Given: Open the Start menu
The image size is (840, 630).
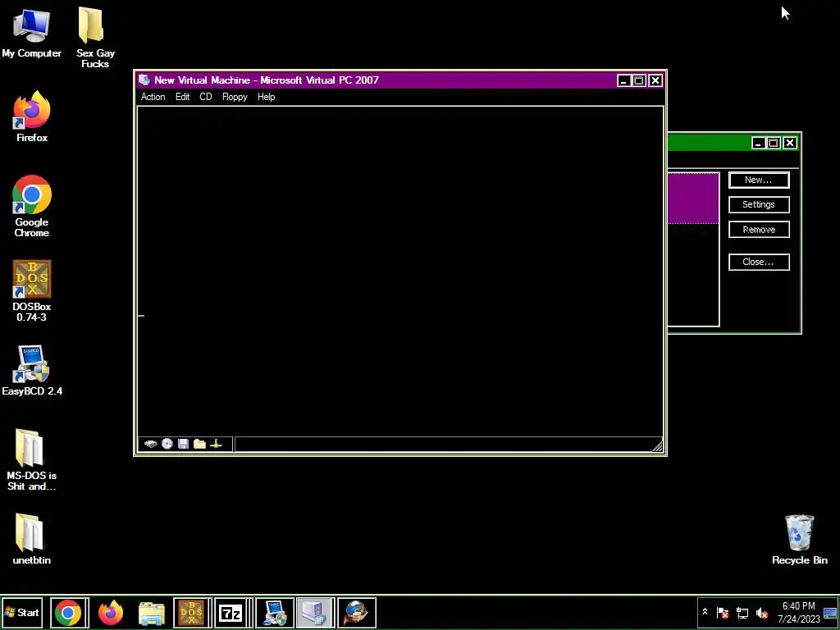Looking at the screenshot, I should coord(22,612).
